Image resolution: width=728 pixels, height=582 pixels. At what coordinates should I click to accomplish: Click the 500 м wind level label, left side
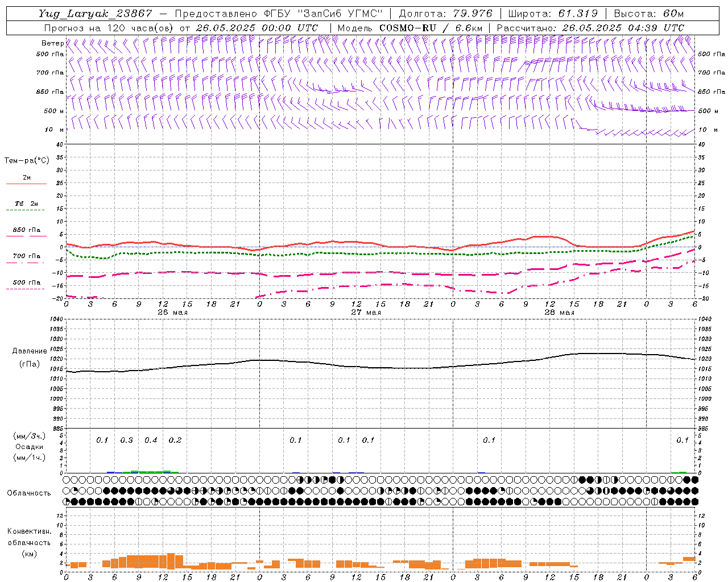(54, 111)
